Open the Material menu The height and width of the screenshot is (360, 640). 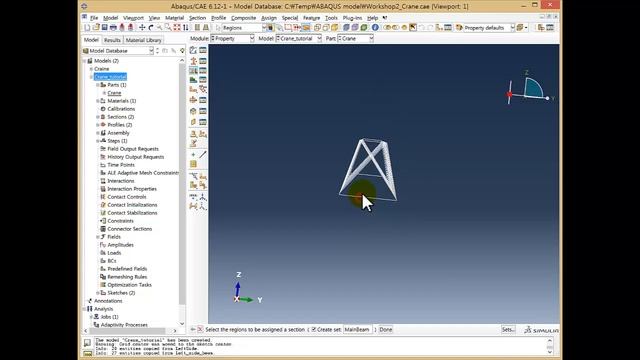[x=174, y=18]
